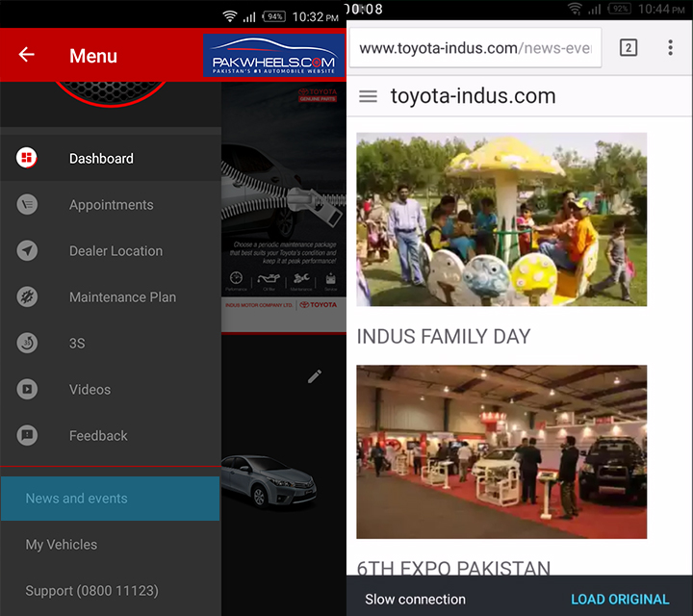Select Dashboard menu item
The width and height of the screenshot is (693, 616).
point(111,158)
